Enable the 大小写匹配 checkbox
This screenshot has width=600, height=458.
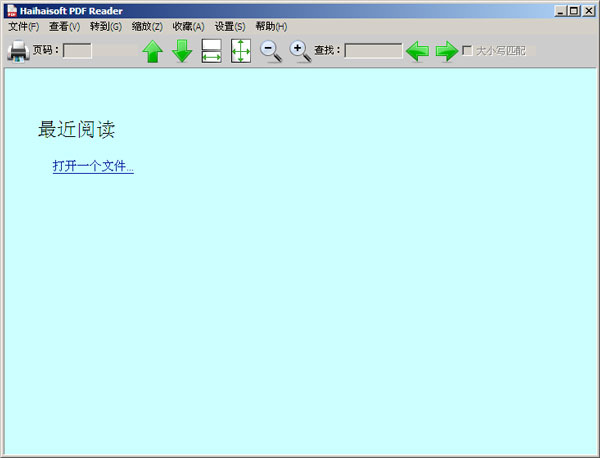(x=467, y=51)
